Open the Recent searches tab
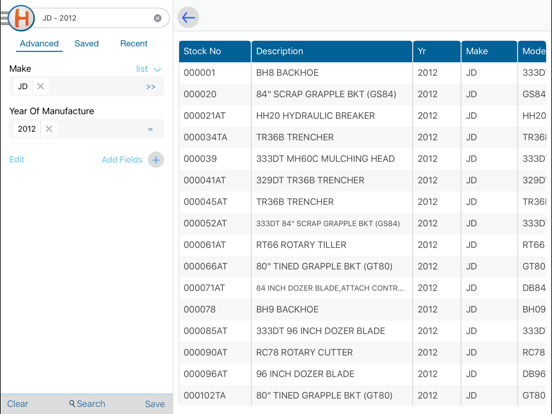 point(134,44)
